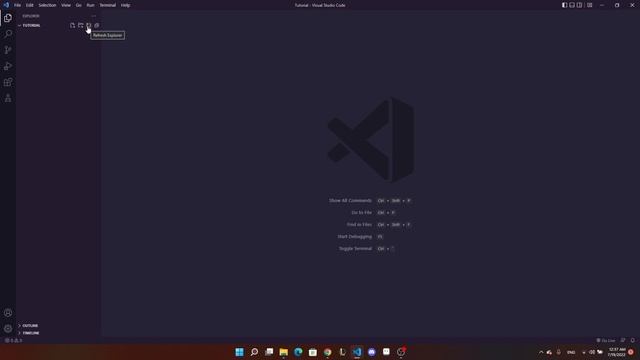Open Extensions view

tap(8, 82)
